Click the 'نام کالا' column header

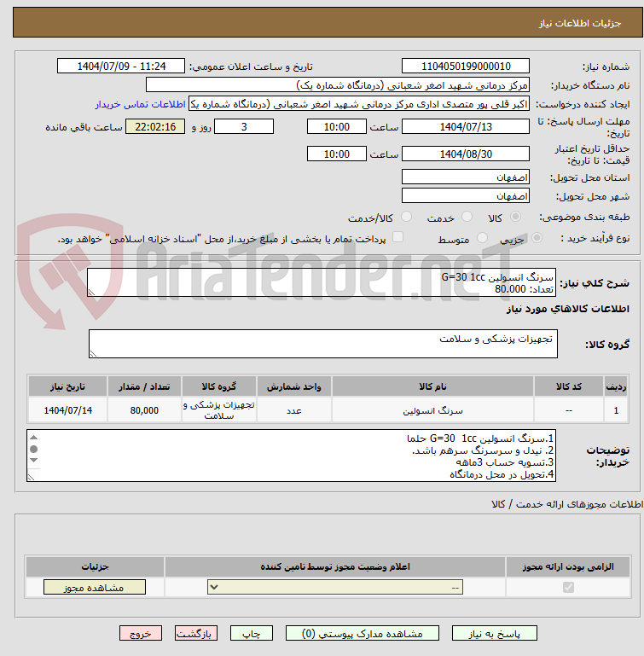click(x=432, y=386)
